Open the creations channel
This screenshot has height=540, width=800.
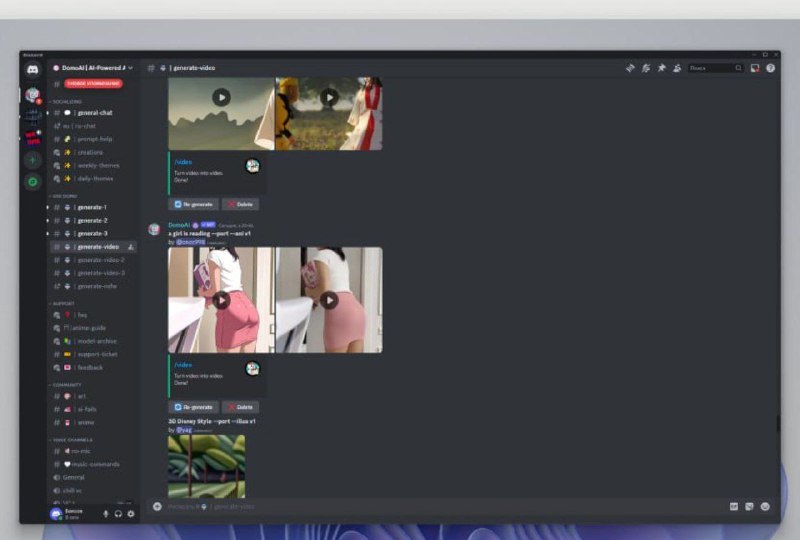93,152
